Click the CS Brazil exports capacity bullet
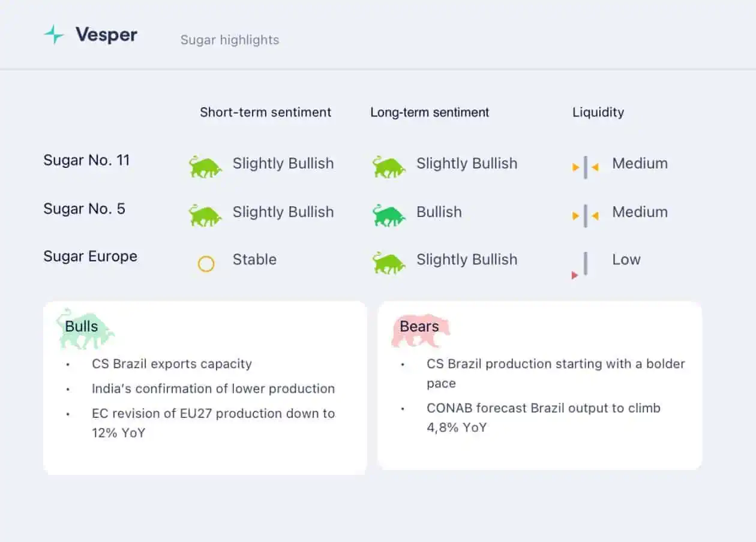The width and height of the screenshot is (756, 542). pyautogui.click(x=172, y=364)
